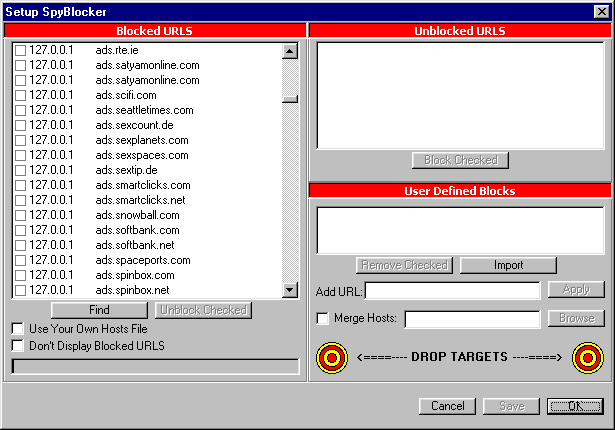
Task: Focus the Add URL input field
Action: point(452,291)
